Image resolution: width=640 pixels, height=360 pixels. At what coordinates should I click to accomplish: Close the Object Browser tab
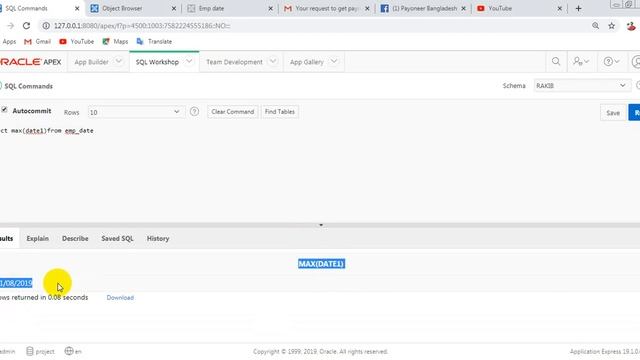(x=174, y=8)
